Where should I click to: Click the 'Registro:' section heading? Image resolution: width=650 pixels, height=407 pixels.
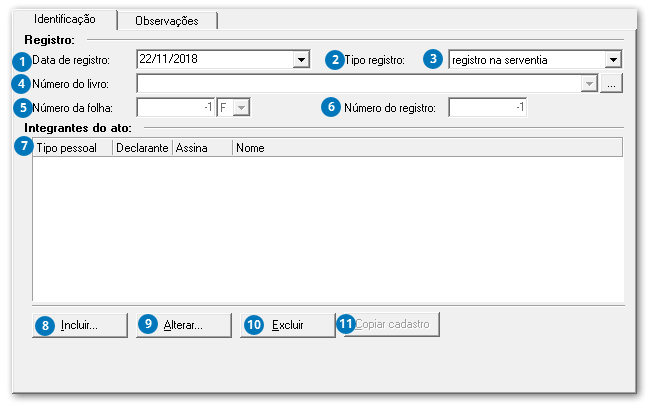point(49,40)
